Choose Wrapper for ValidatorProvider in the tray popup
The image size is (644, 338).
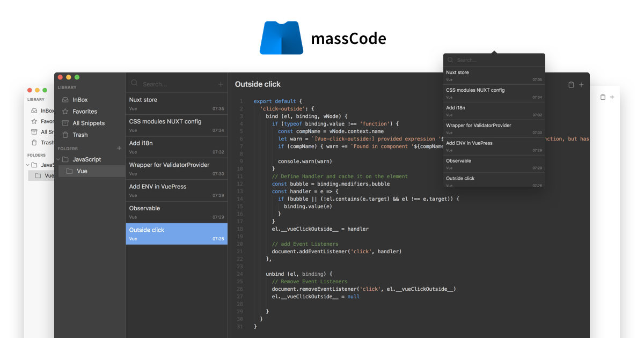pyautogui.click(x=494, y=128)
